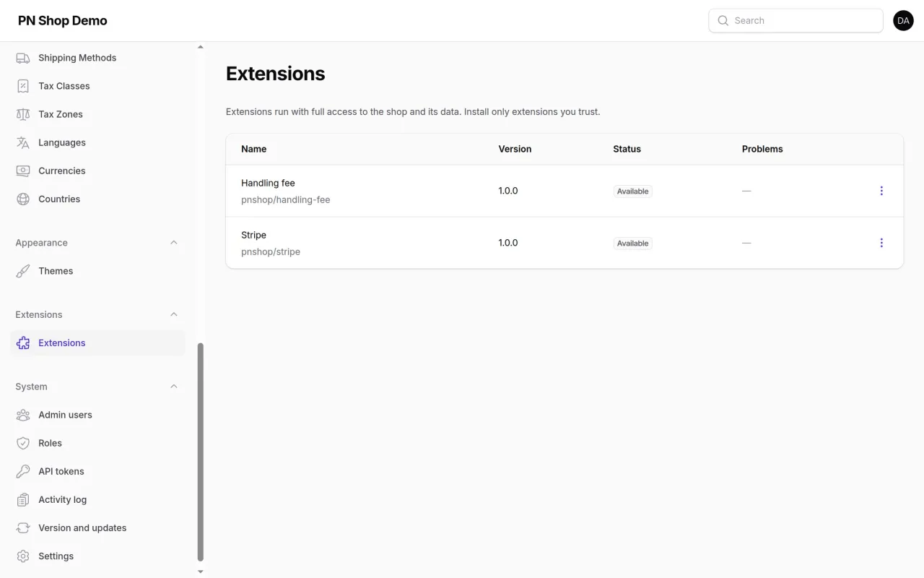
Task: Click the Activity log clipboard icon
Action: 23,499
